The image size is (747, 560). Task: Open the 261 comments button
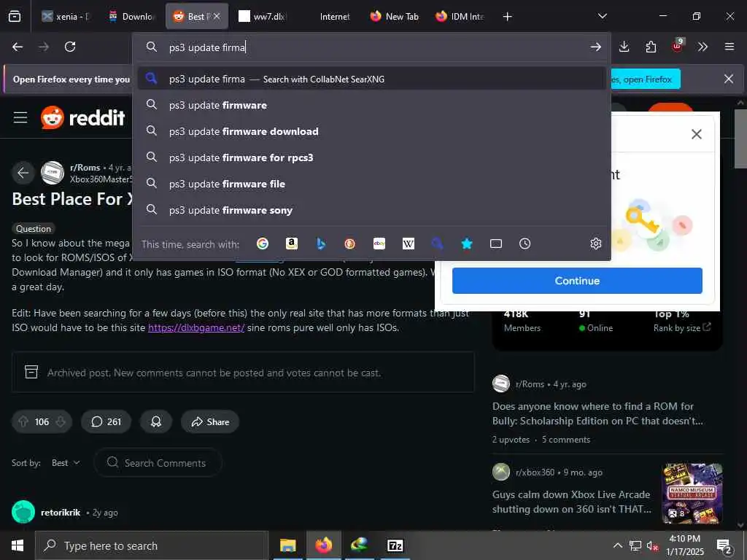tap(106, 422)
